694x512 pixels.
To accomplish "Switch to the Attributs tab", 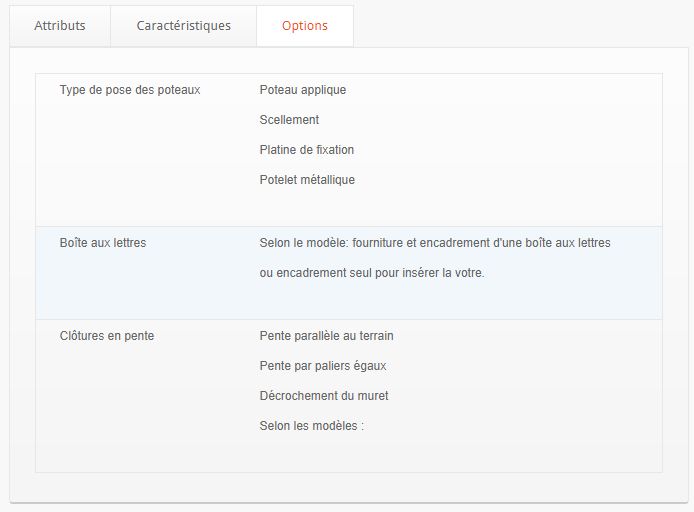I will tap(60, 26).
